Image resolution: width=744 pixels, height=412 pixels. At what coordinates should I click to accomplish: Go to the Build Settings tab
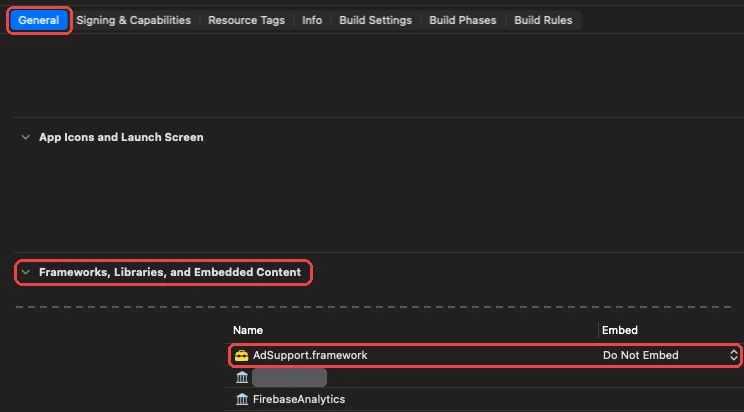[375, 20]
